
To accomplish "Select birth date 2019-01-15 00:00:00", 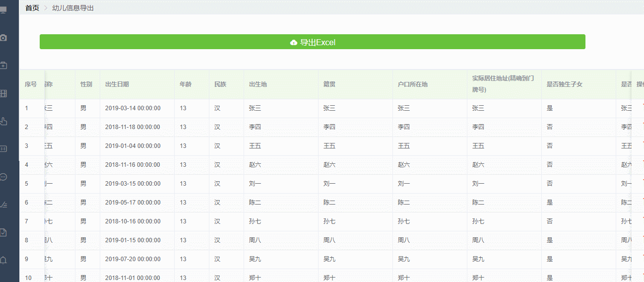I will click(x=132, y=240).
